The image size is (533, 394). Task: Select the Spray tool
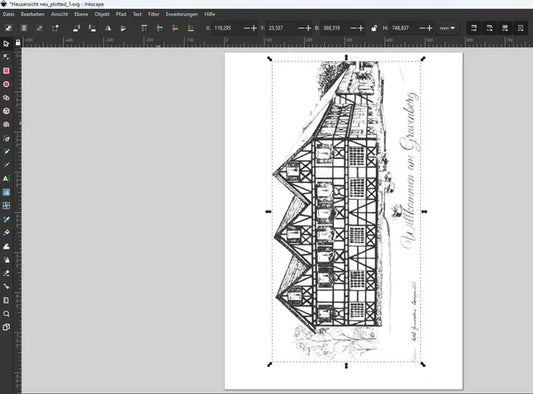6,260
